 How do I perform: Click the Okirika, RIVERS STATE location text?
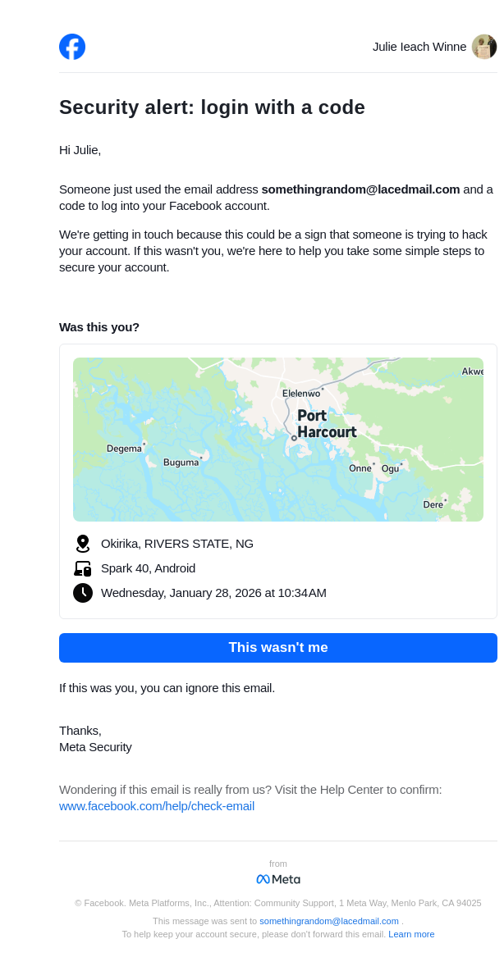tap(177, 544)
